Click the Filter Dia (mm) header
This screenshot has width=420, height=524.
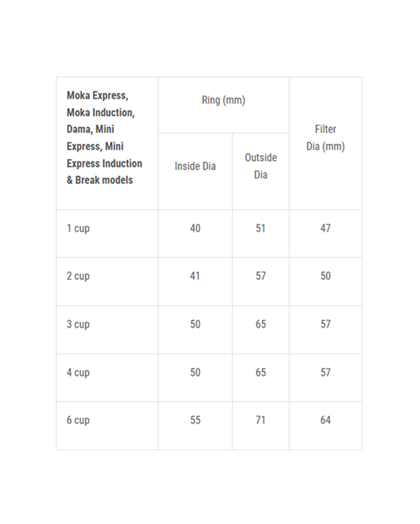coord(325,138)
